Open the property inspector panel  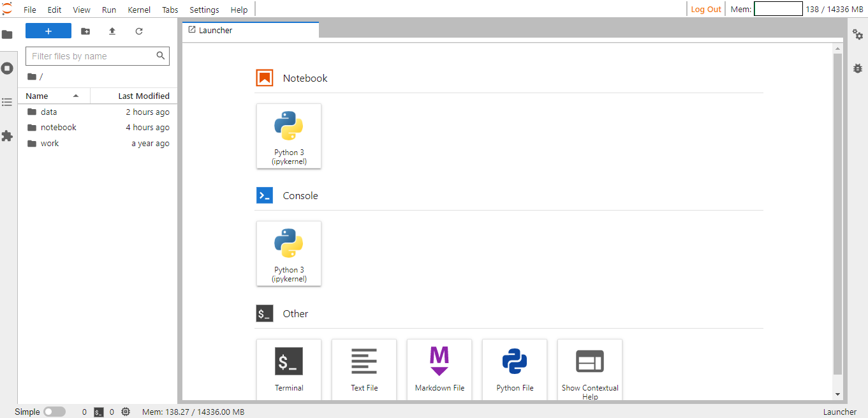click(x=858, y=35)
